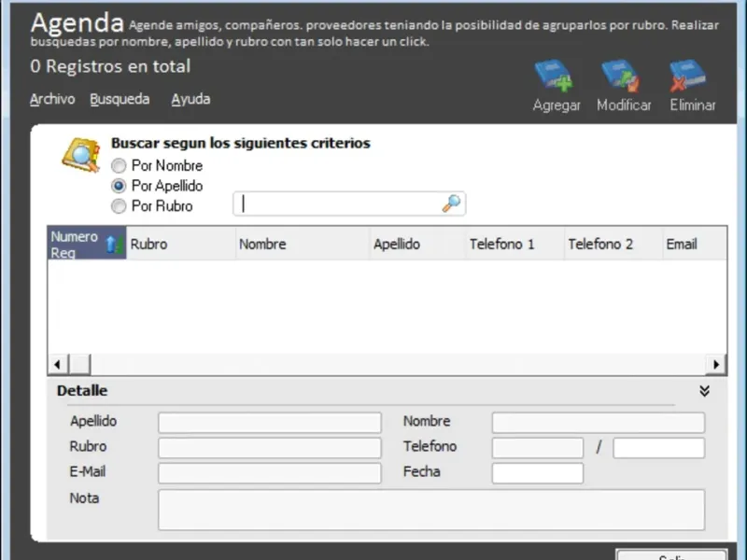Click the left arrow of horizontal scrollbar

[58, 365]
